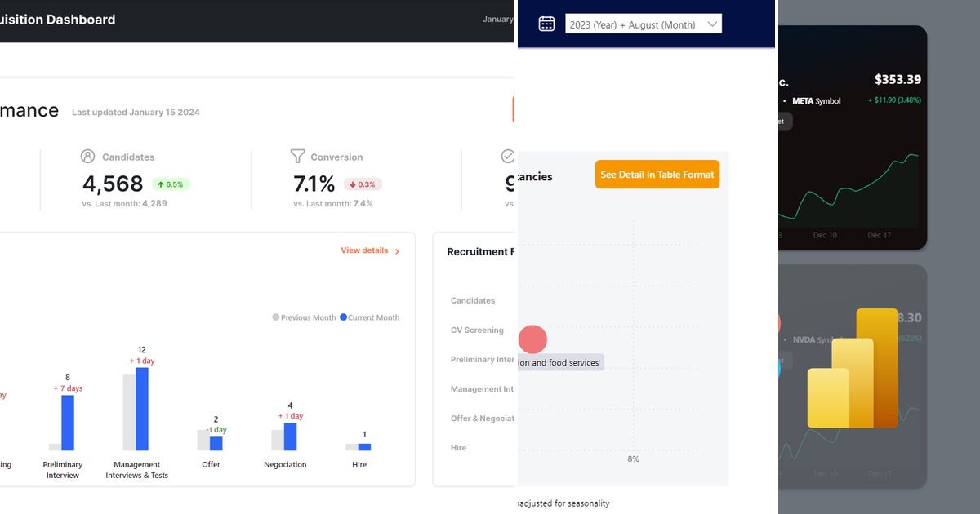Select the Hire funnel stage label
The width and height of the screenshot is (980, 514).
click(458, 447)
